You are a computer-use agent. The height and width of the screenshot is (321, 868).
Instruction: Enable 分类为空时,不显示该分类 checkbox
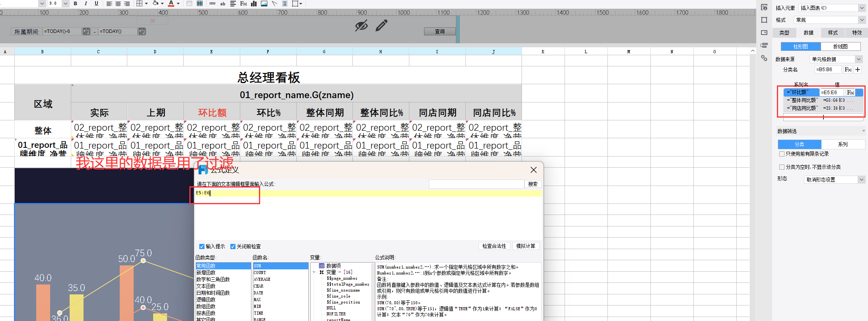tap(782, 167)
